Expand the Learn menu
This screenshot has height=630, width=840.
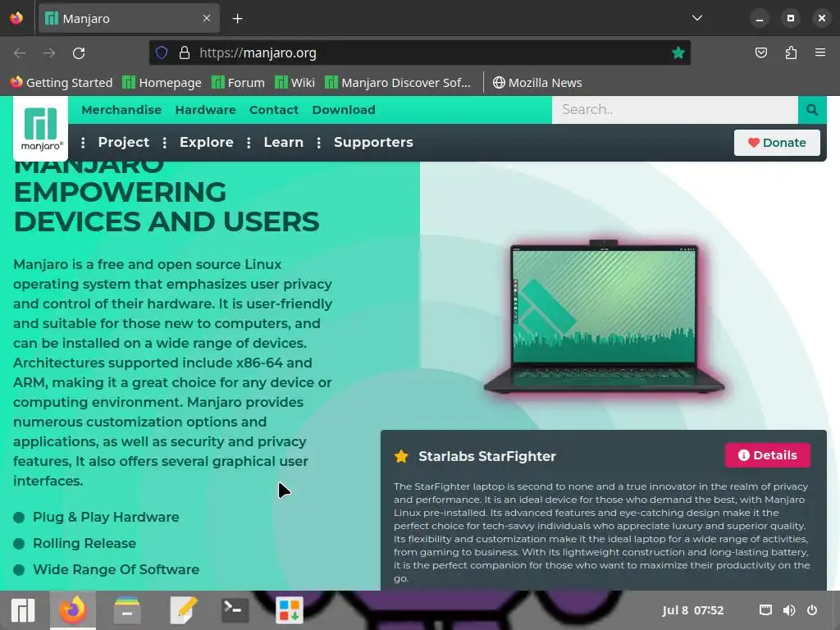coord(283,143)
